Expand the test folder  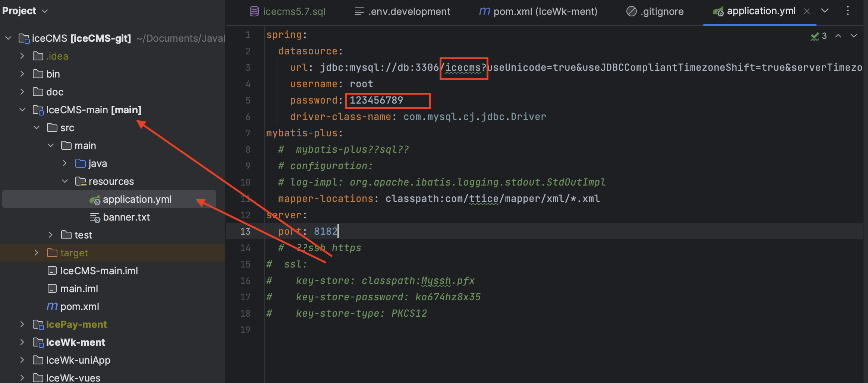51,235
